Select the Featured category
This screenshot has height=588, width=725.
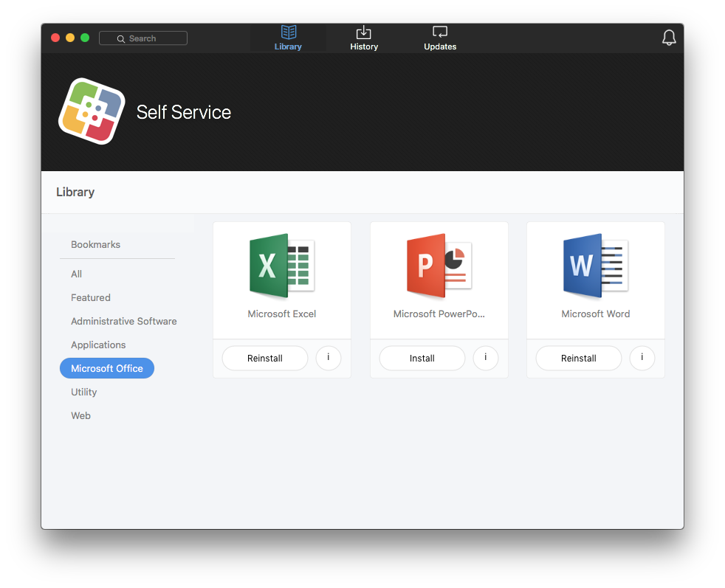click(91, 297)
